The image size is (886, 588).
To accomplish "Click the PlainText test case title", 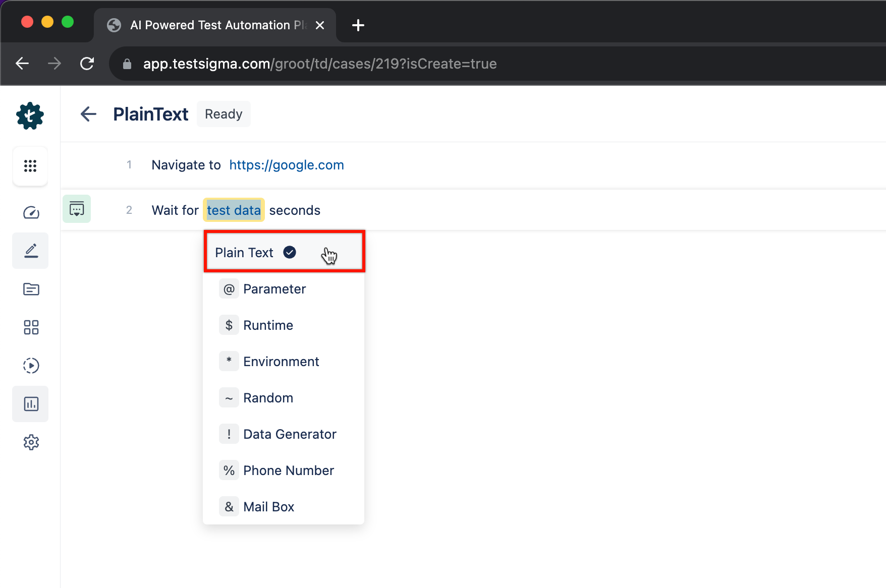I will point(150,114).
